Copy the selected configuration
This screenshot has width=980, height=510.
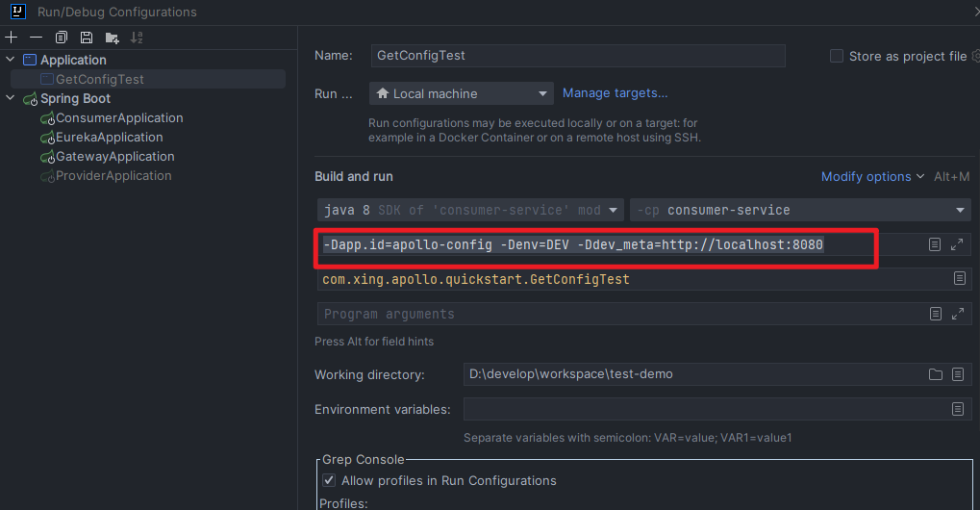click(62, 38)
